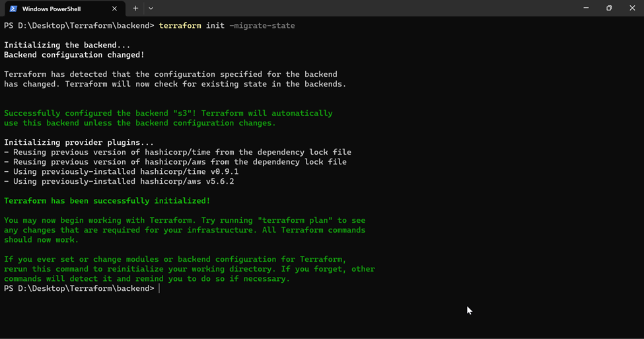Open a new tab with plus button
644x339 pixels.
(x=135, y=8)
